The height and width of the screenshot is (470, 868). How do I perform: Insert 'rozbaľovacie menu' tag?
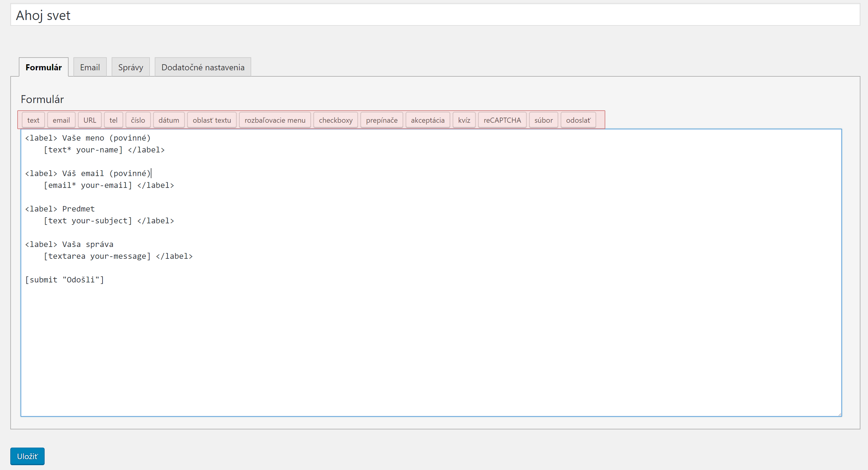[275, 120]
